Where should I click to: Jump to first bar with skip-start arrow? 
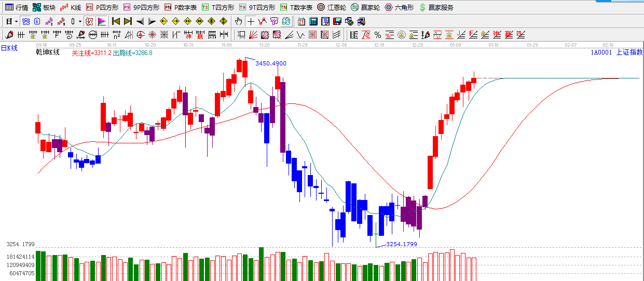tap(116, 21)
